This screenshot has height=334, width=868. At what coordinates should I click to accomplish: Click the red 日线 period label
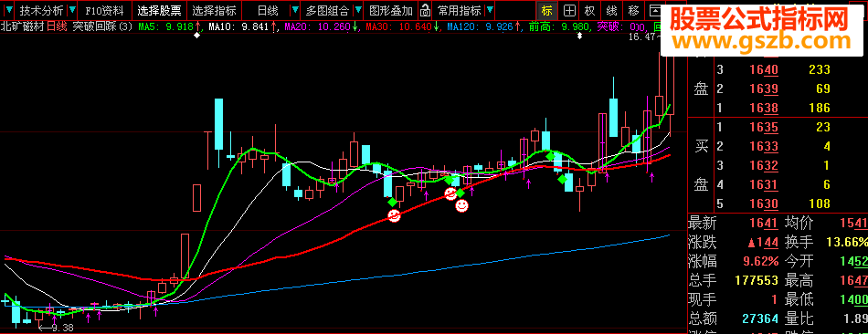58,26
